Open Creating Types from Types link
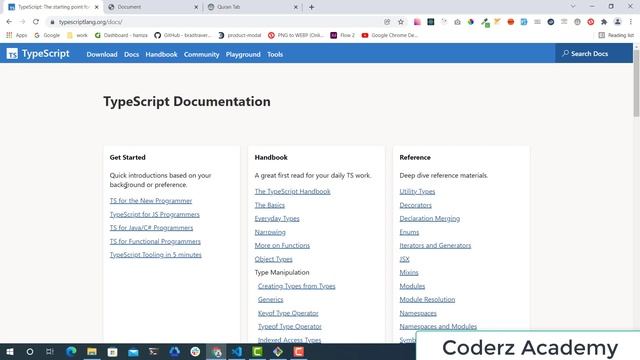 (296, 286)
